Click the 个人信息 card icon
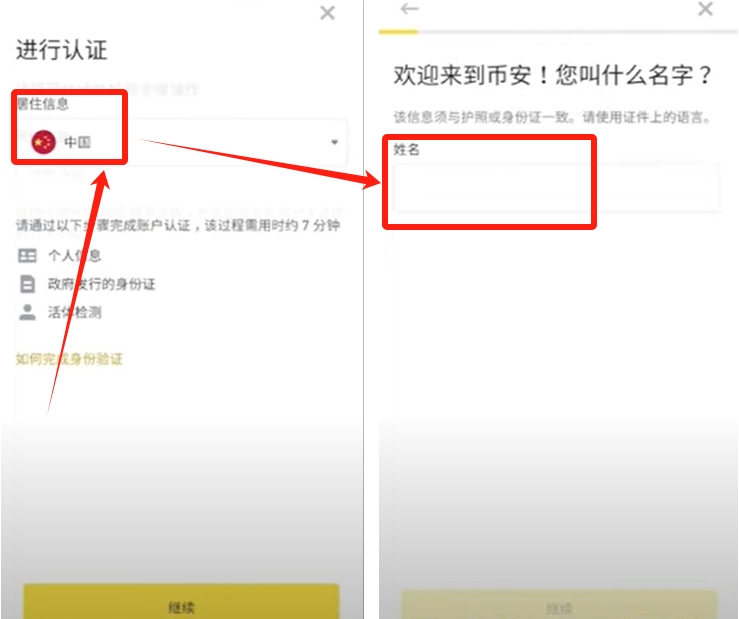The height and width of the screenshot is (619, 739). [x=27, y=256]
